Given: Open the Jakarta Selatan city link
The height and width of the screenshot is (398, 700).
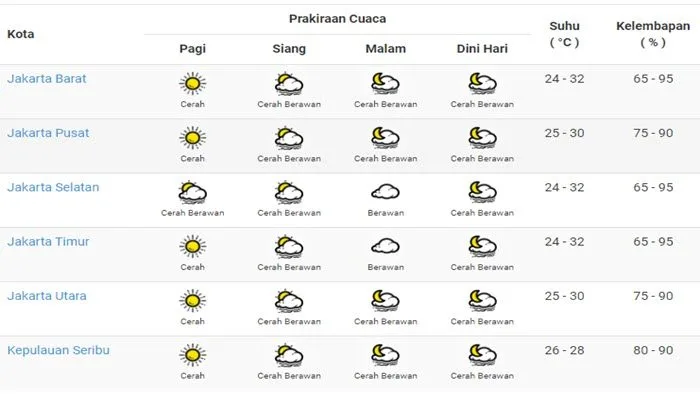Looking at the screenshot, I should [53, 187].
